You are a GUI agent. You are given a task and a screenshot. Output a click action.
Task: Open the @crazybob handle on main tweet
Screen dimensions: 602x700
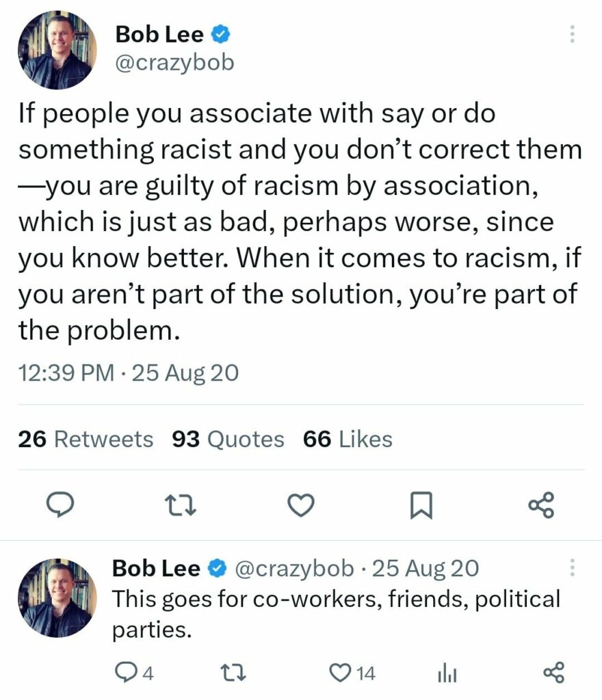(x=175, y=63)
